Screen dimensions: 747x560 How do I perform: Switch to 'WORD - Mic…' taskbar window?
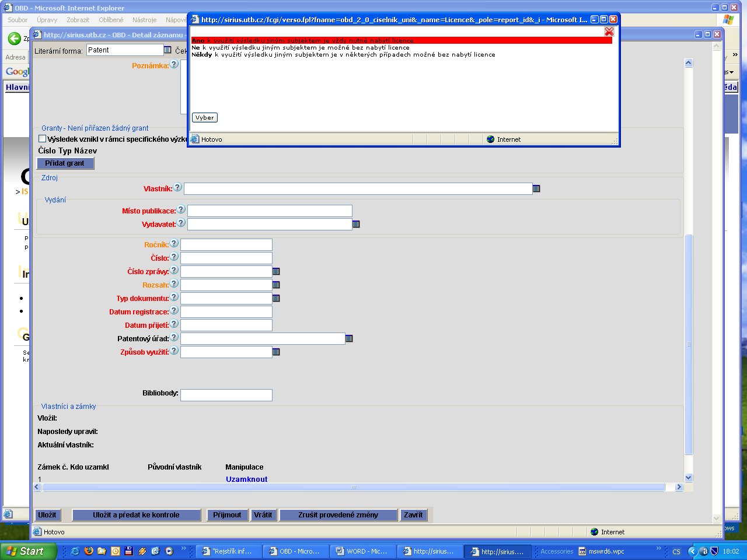tap(362, 551)
